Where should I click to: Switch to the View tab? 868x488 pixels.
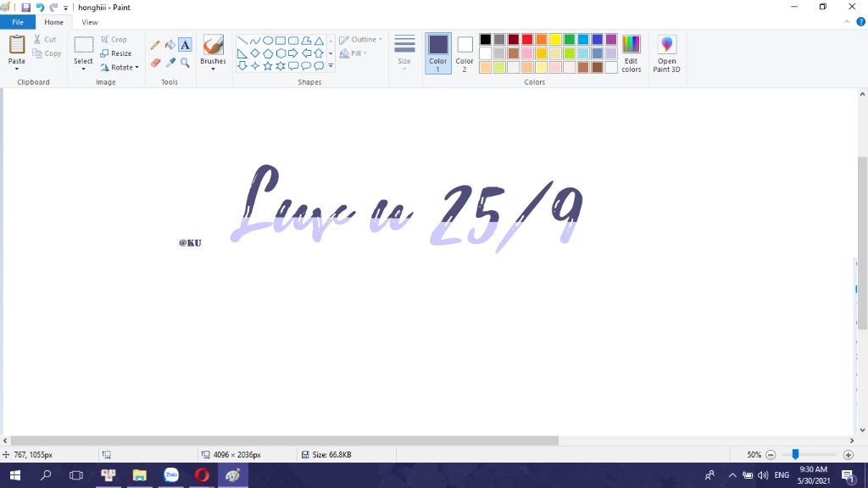(90, 22)
